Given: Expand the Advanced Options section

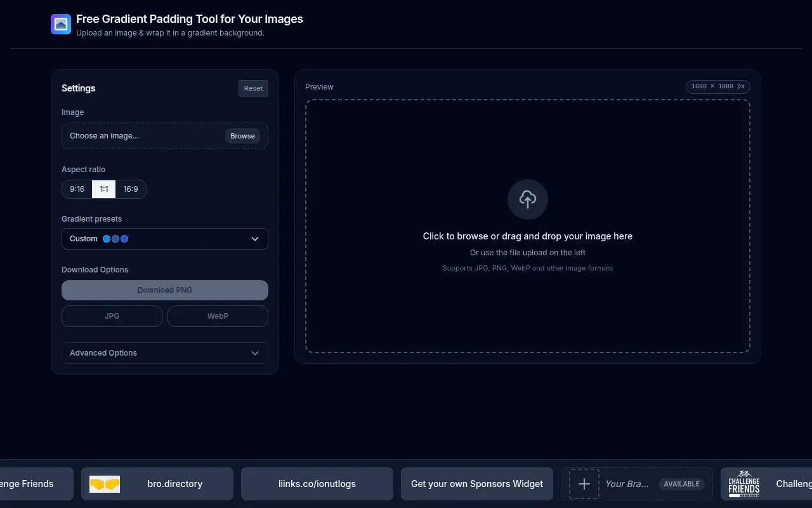Looking at the screenshot, I should click(x=165, y=353).
